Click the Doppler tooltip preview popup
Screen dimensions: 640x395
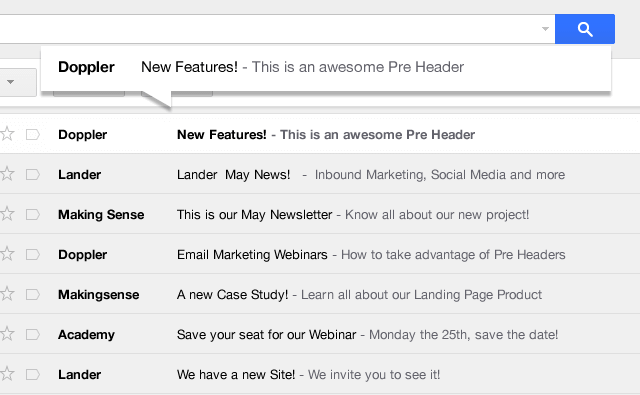pos(326,68)
